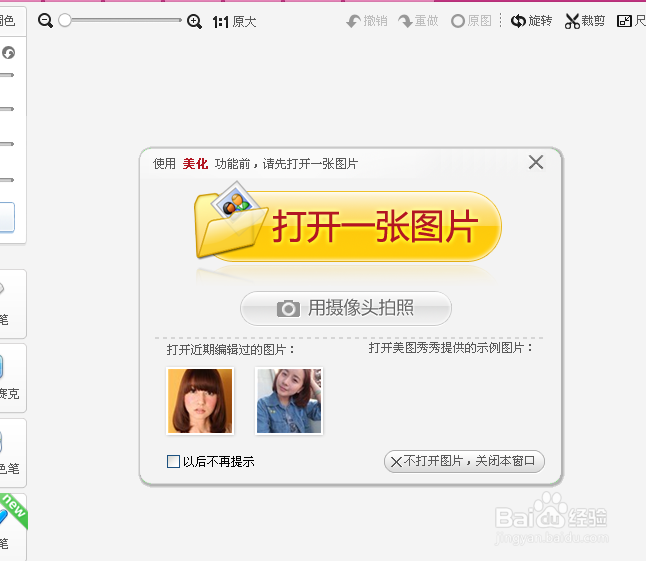
Task: Click the 打开一张图片 yellow button
Action: click(348, 223)
